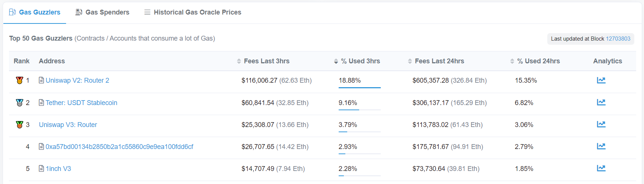Open the Uniswap V3: Router address link
Image resolution: width=644 pixels, height=184 pixels.
click(68, 125)
